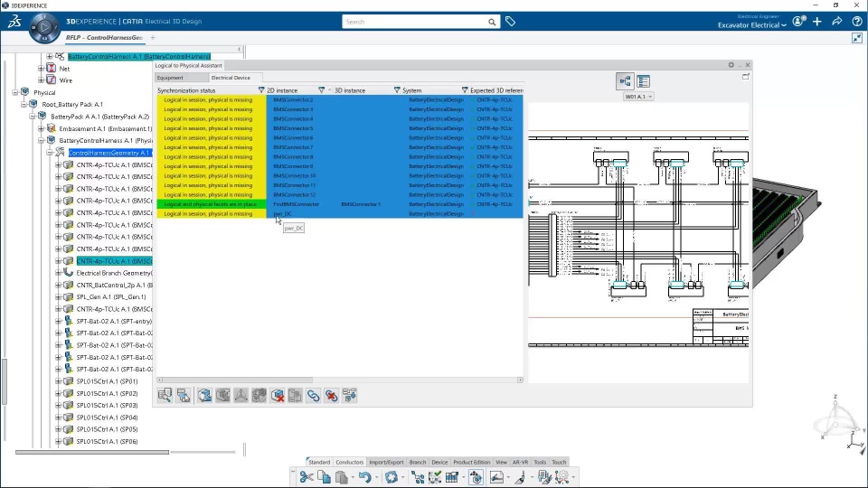Expand the Net tree node
This screenshot has width=868, height=488.
(x=41, y=69)
